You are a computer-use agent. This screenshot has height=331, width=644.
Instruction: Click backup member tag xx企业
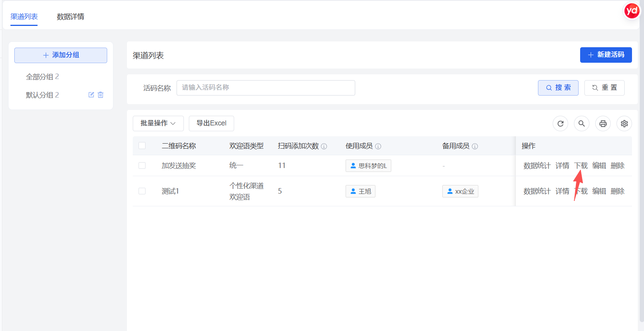[460, 191]
